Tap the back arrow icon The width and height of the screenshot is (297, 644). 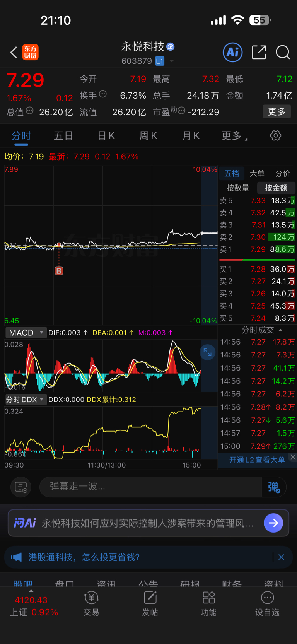pyautogui.click(x=14, y=52)
